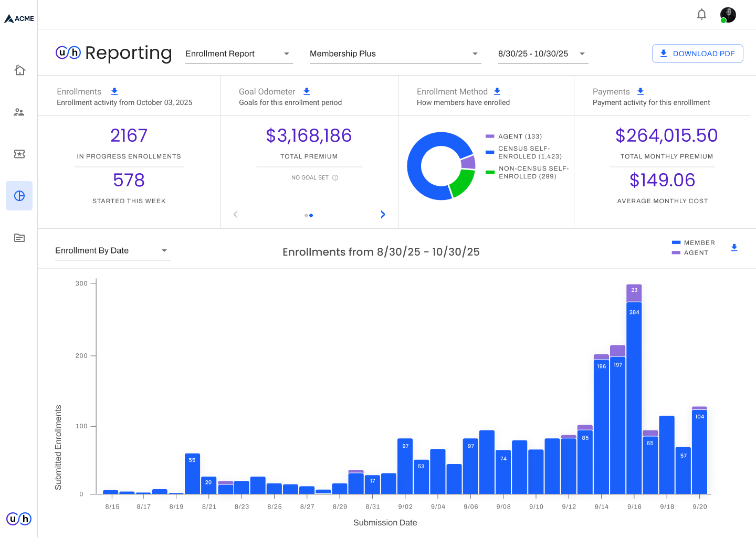
Task: Download the Goal Odometer data
Action: coord(307,91)
